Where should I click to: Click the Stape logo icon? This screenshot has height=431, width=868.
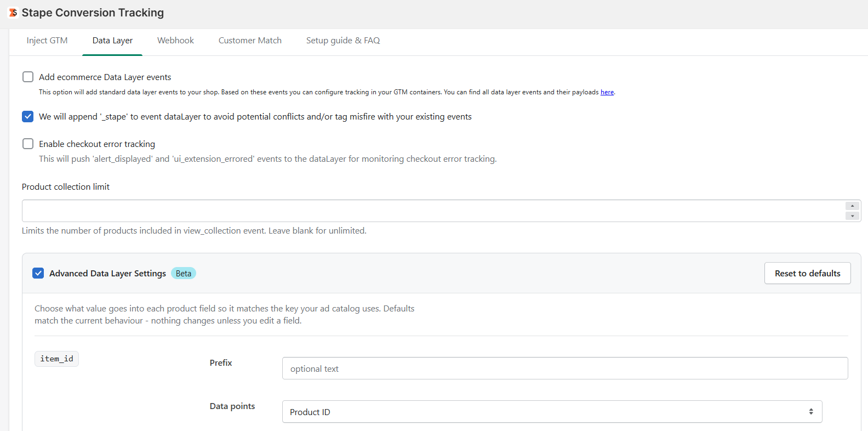pos(13,13)
